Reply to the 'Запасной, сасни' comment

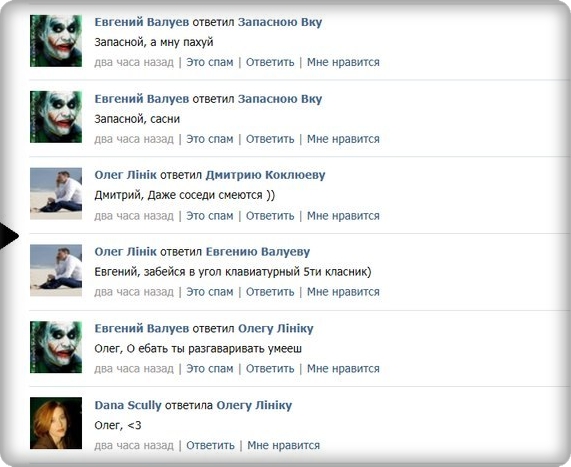(x=270, y=139)
